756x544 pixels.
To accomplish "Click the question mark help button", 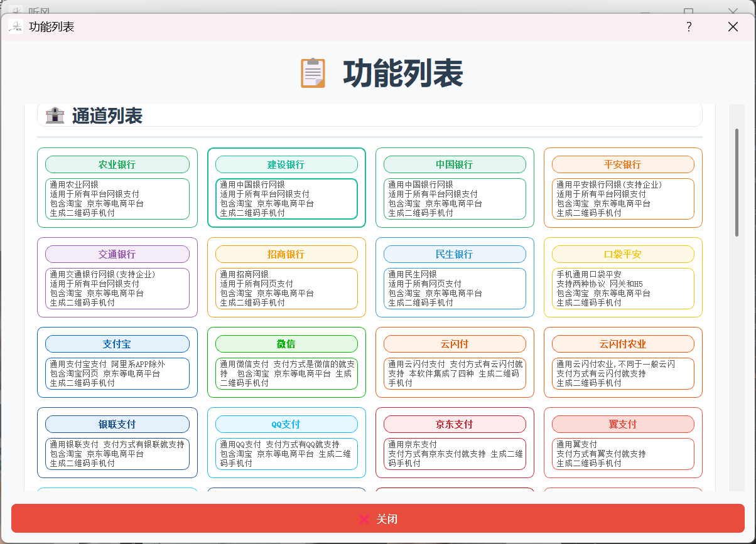I will point(688,26).
